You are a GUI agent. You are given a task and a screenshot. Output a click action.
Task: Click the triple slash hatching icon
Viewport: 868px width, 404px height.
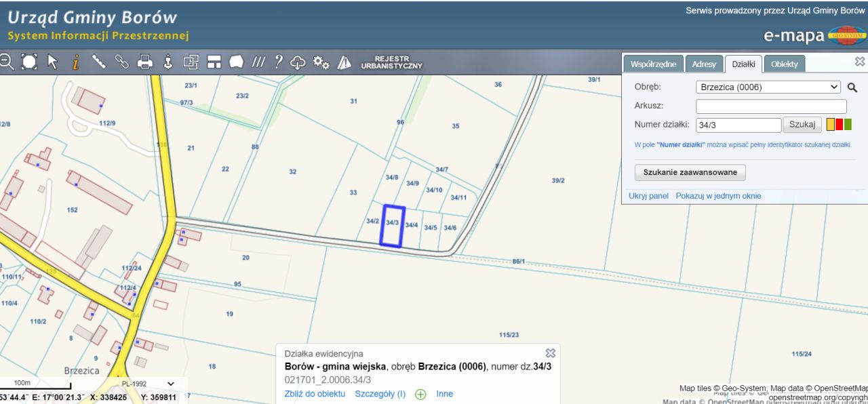click(x=258, y=62)
